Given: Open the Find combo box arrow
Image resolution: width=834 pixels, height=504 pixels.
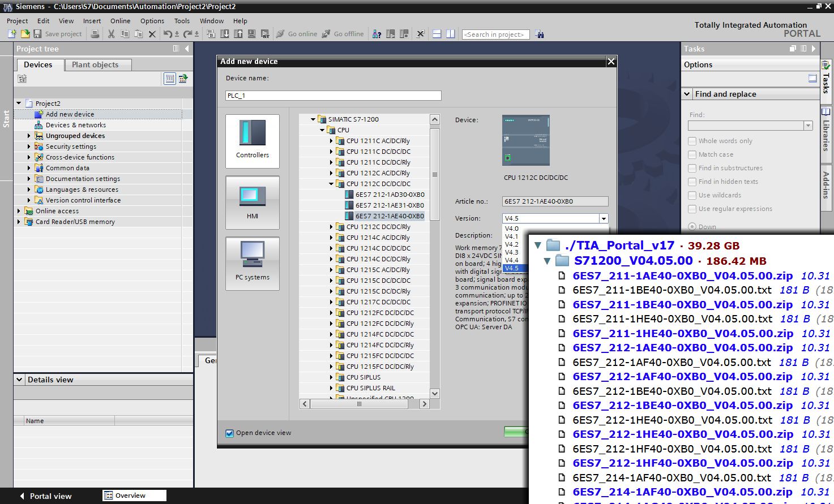Looking at the screenshot, I should (x=808, y=126).
